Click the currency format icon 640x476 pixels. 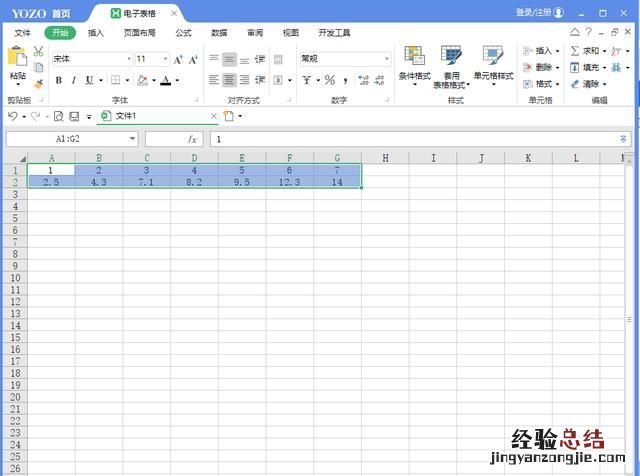pyautogui.click(x=307, y=80)
